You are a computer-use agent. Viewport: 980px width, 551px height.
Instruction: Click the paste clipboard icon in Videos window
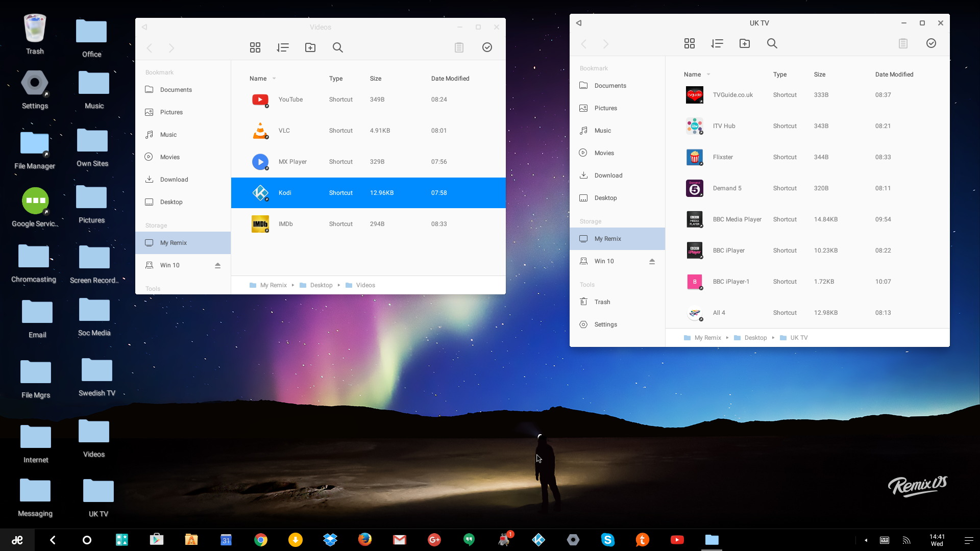click(459, 47)
